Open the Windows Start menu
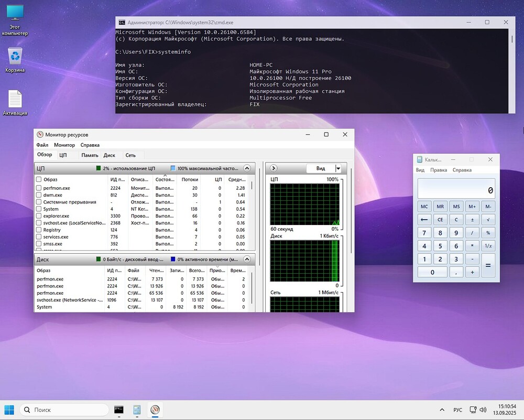Image resolution: width=524 pixels, height=420 pixels. point(9,410)
